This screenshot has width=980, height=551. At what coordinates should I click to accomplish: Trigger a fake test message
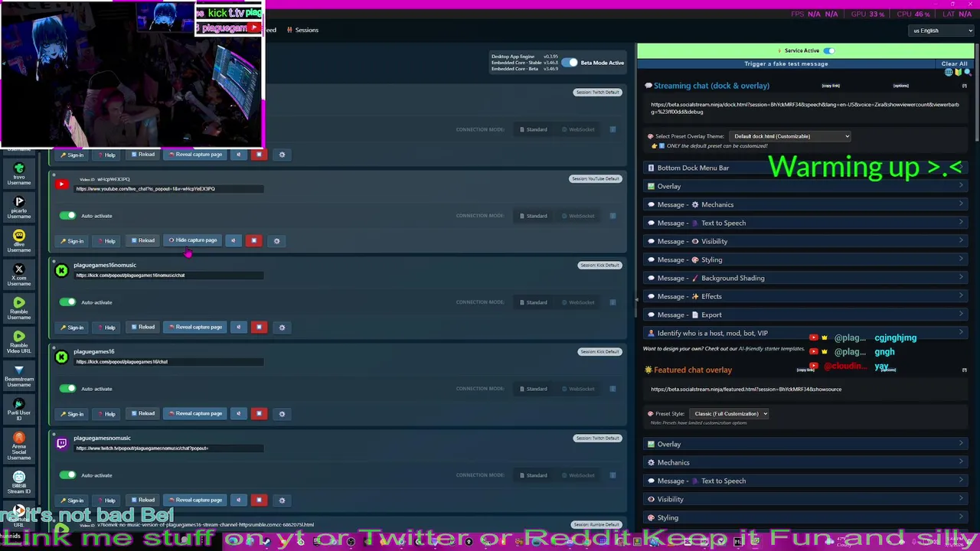coord(786,64)
